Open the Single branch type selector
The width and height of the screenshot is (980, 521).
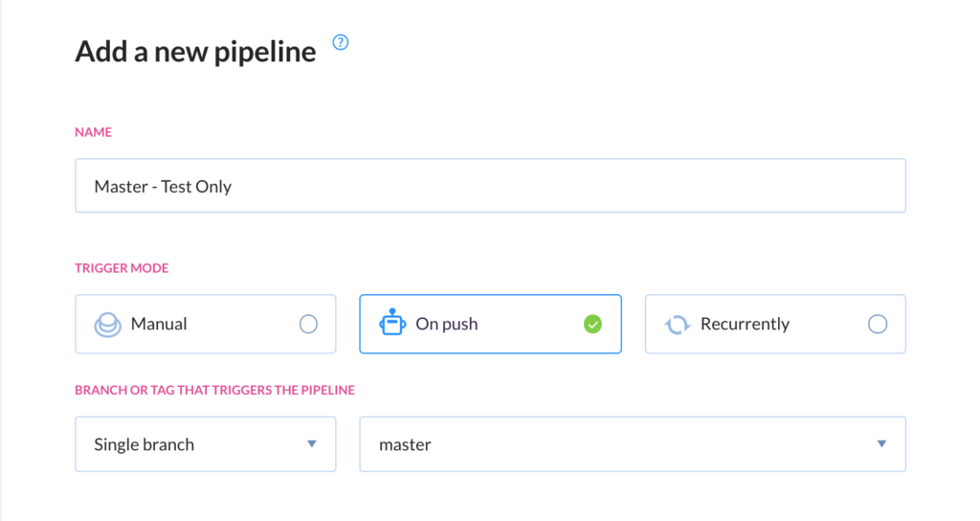[x=191, y=444]
